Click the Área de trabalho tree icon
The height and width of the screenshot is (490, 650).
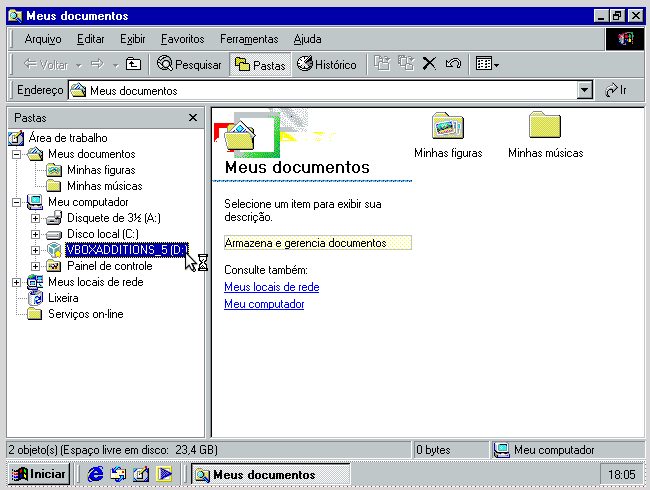pos(16,138)
